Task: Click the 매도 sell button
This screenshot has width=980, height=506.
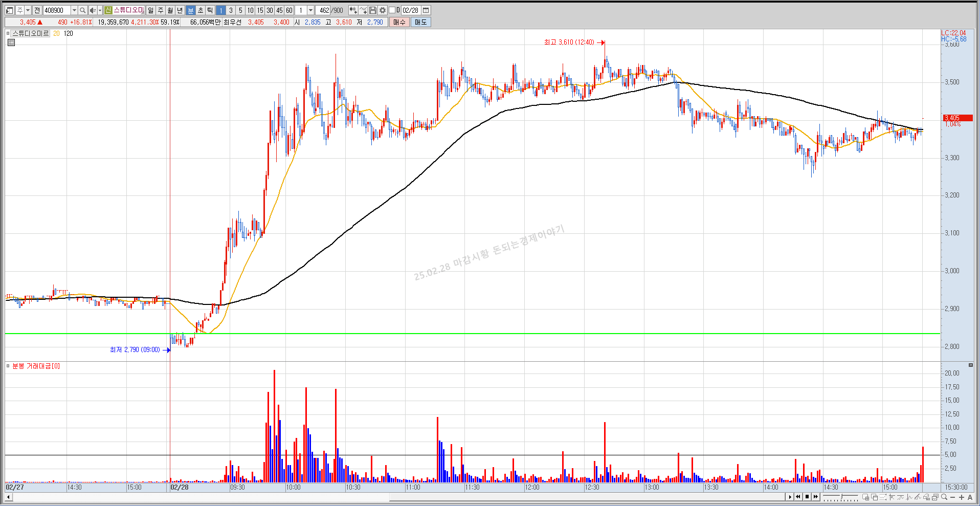Action: coord(420,22)
